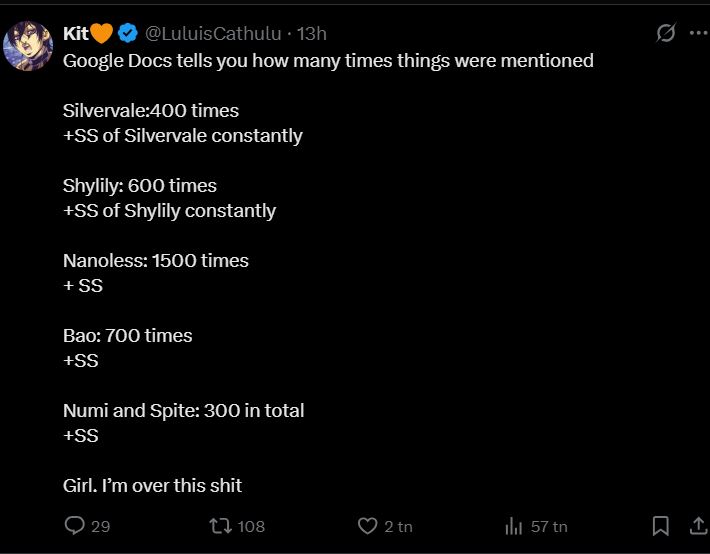Click the 29 replies count
The width and height of the screenshot is (710, 554).
tap(100, 526)
